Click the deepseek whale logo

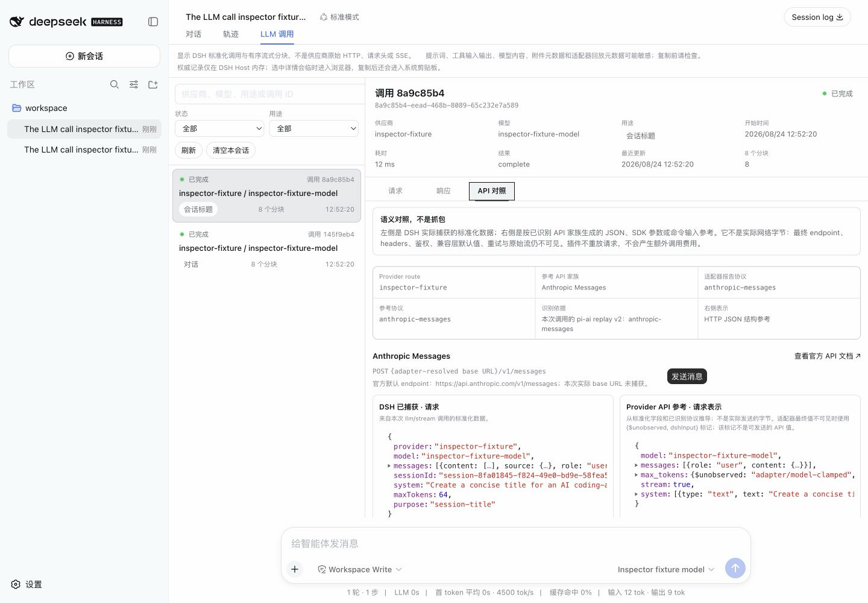pyautogui.click(x=17, y=22)
